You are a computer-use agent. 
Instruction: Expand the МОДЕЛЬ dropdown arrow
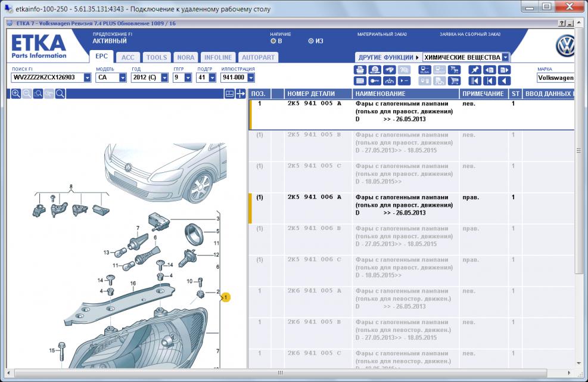pos(123,77)
